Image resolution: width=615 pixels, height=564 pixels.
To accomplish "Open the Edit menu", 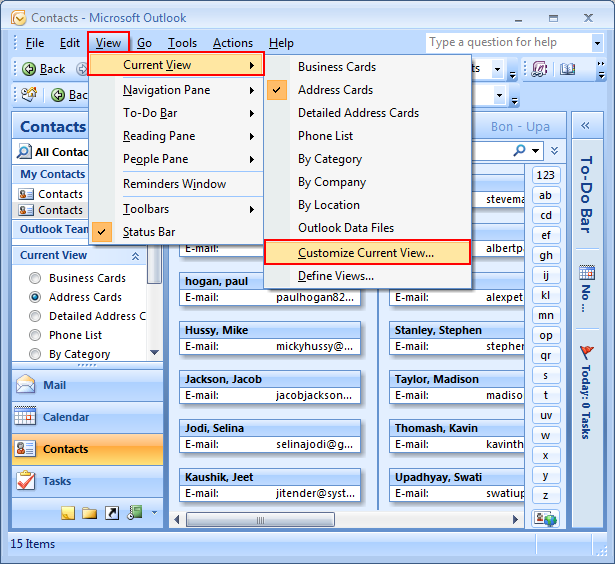I will point(70,43).
